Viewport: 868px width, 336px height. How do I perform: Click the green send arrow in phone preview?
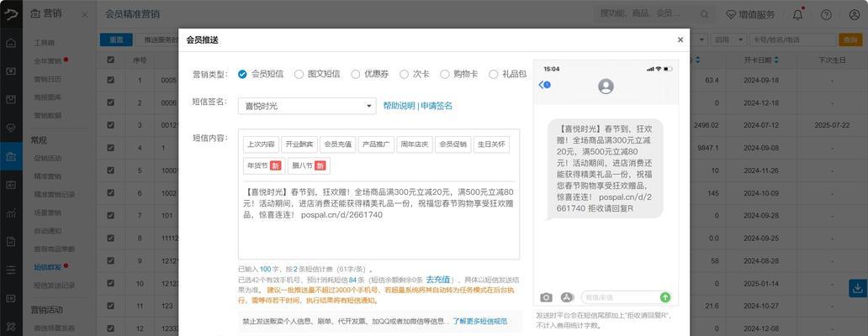tap(665, 297)
